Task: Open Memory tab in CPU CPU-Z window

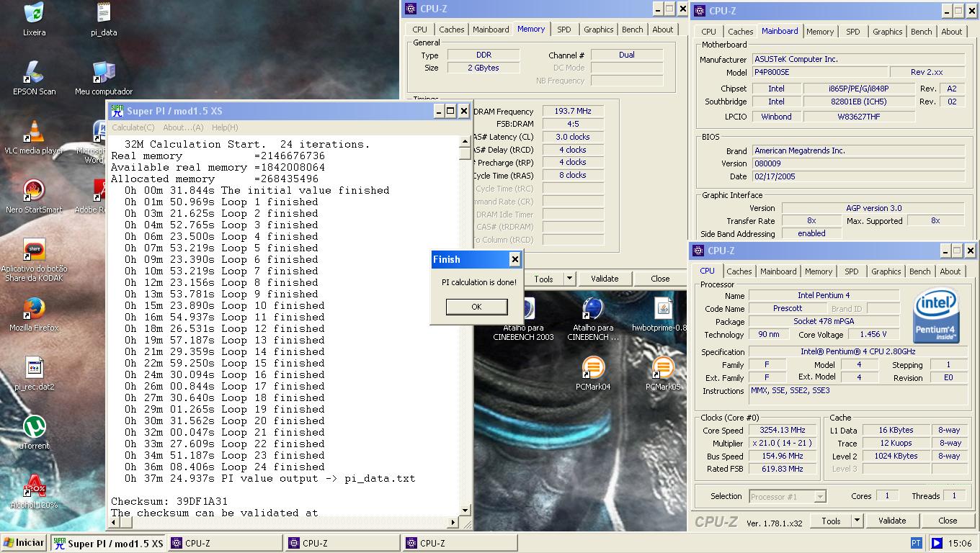Action: click(x=819, y=271)
